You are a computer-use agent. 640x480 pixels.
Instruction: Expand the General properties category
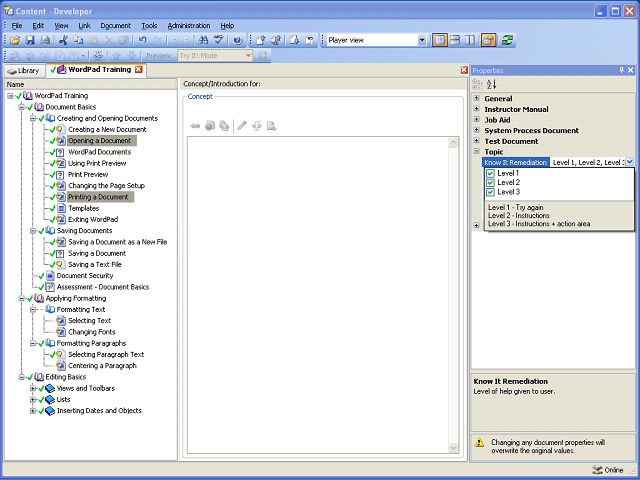click(x=476, y=98)
